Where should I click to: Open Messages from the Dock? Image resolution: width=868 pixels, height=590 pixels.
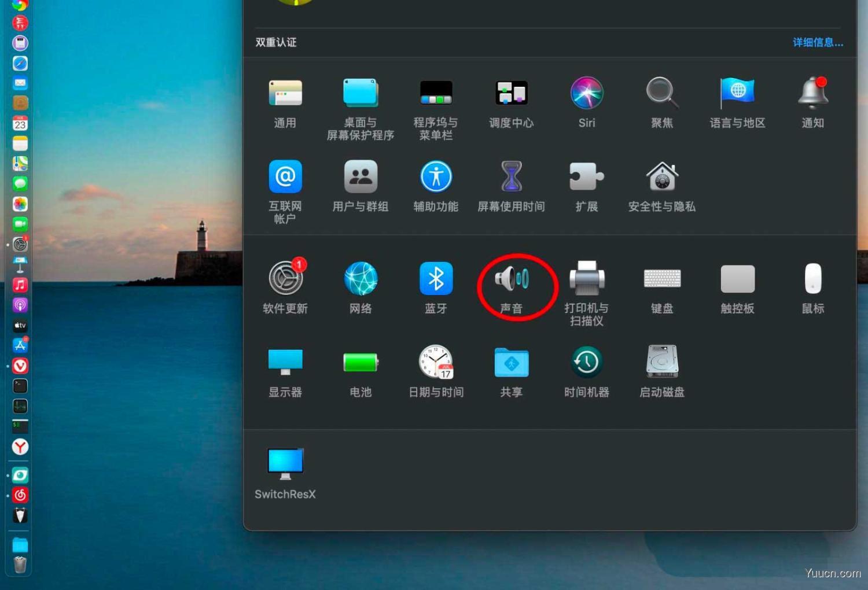tap(20, 184)
